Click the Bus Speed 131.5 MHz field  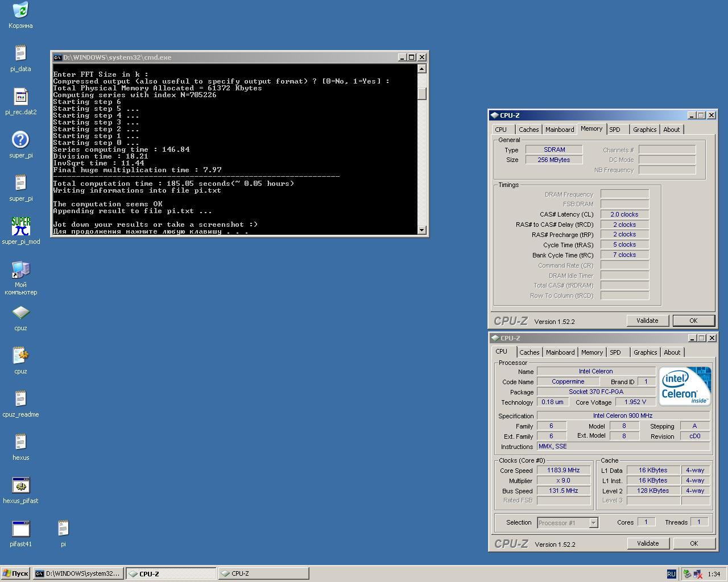(563, 491)
